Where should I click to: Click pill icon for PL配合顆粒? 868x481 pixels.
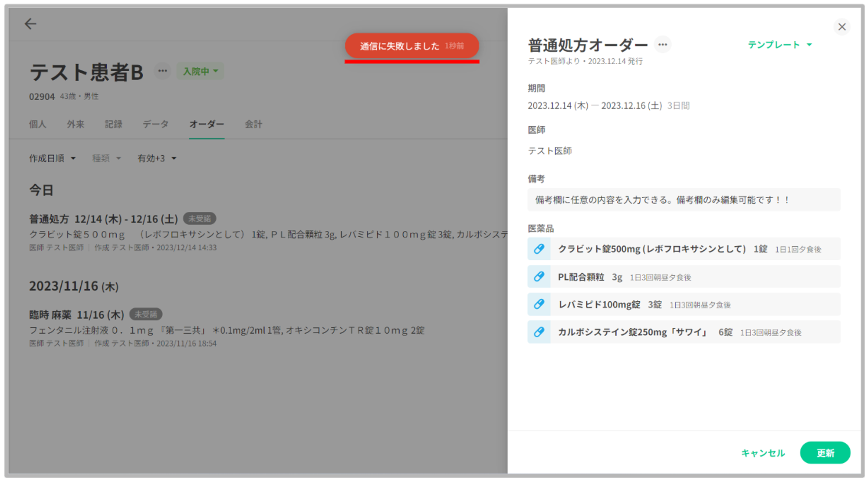pyautogui.click(x=539, y=277)
